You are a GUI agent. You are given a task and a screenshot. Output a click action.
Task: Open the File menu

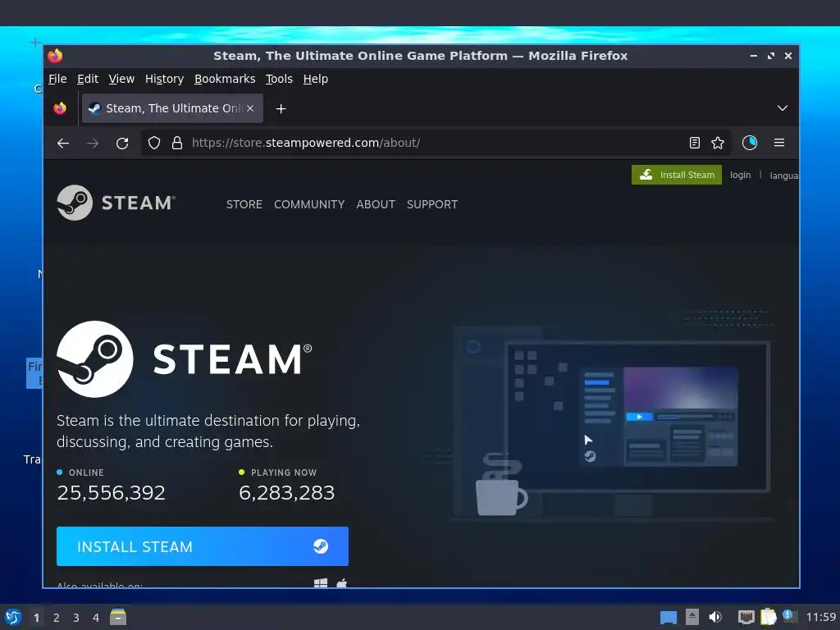click(x=57, y=79)
